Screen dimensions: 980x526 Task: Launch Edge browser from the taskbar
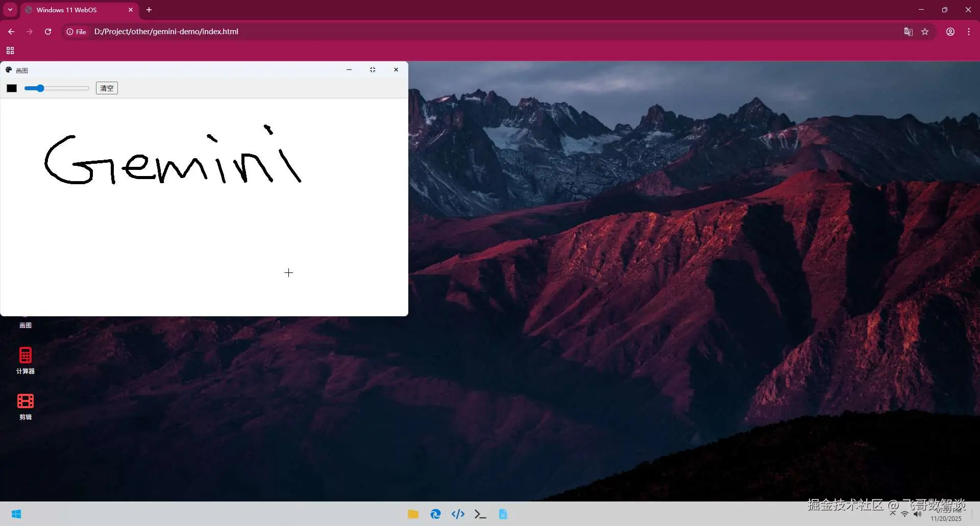point(435,514)
